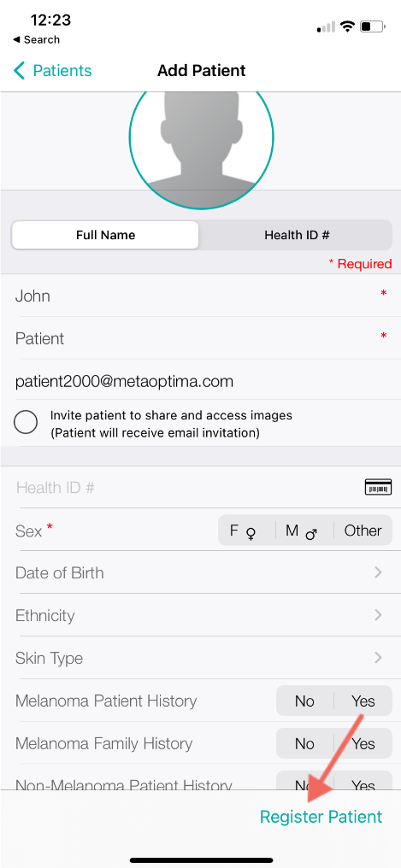Tap the barcode scanner icon for Health ID
The width and height of the screenshot is (401, 868).
pos(378,487)
